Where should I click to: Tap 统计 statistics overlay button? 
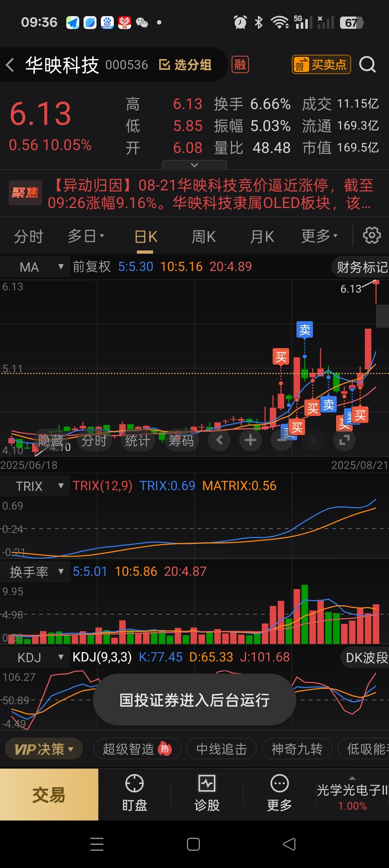[x=138, y=440]
